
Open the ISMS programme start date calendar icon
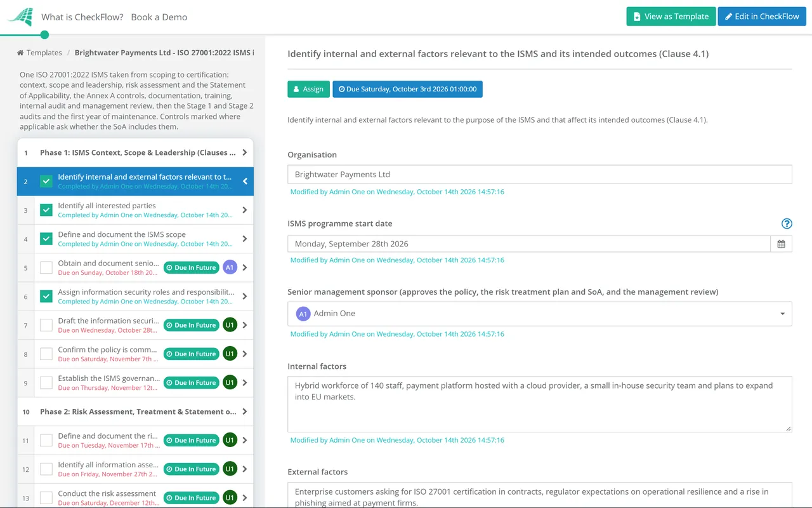(x=781, y=244)
